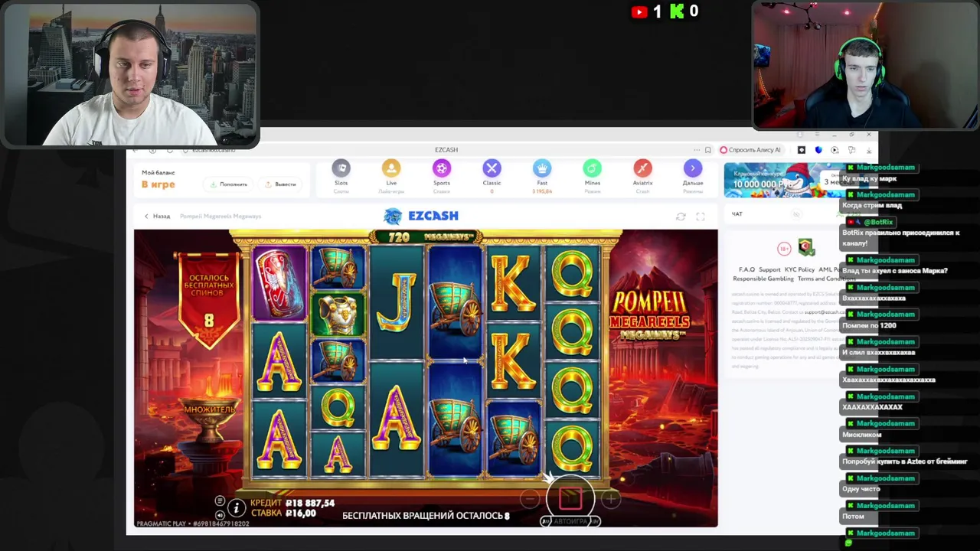Click the 18+ age restriction badge
The height and width of the screenshot is (551, 980).
tap(784, 249)
